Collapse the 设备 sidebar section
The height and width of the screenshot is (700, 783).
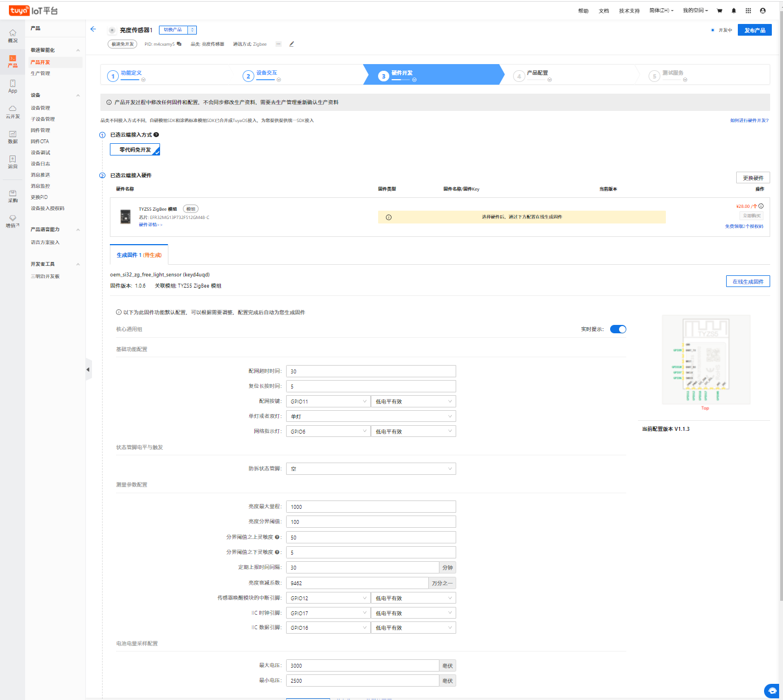coord(78,95)
